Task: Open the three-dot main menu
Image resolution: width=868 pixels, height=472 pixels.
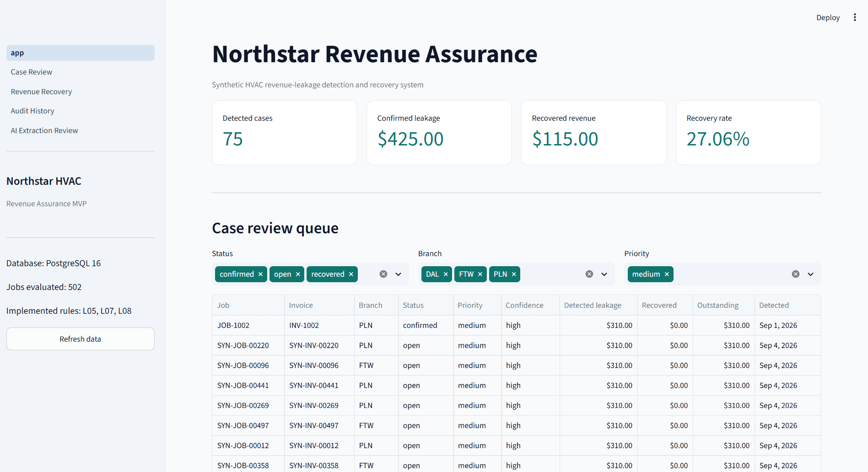Action: pyautogui.click(x=855, y=17)
